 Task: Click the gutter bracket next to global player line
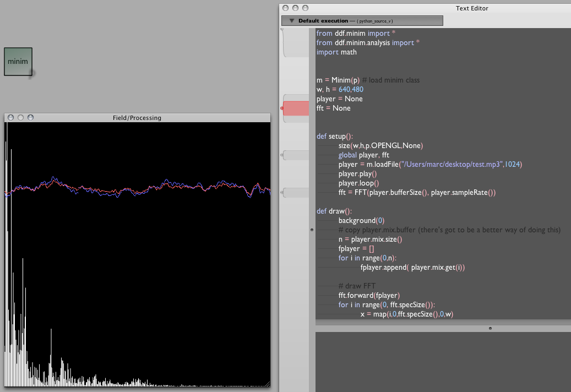pyautogui.click(x=297, y=155)
